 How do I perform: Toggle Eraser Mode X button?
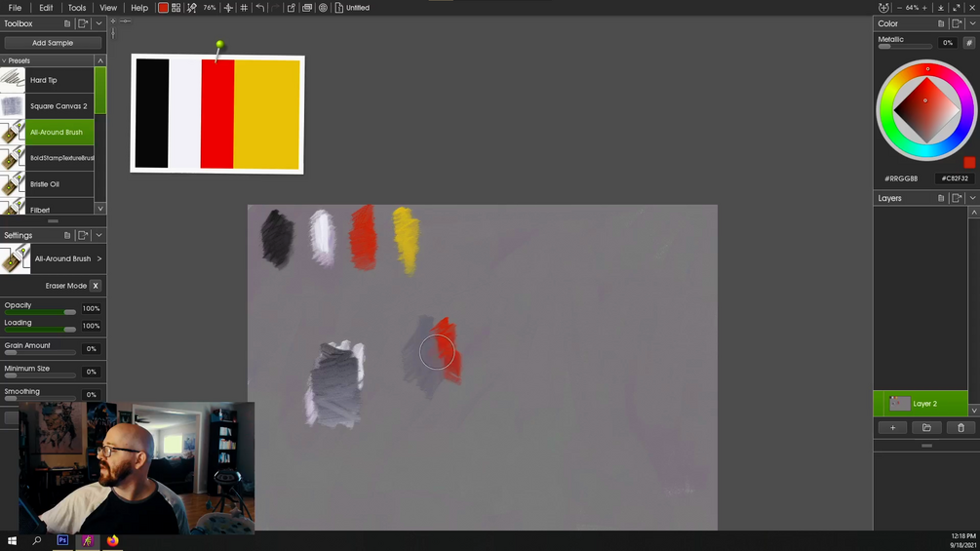96,286
